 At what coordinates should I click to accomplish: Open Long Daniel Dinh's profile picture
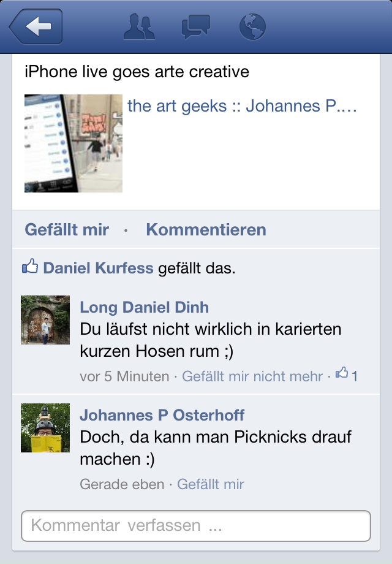(45, 320)
